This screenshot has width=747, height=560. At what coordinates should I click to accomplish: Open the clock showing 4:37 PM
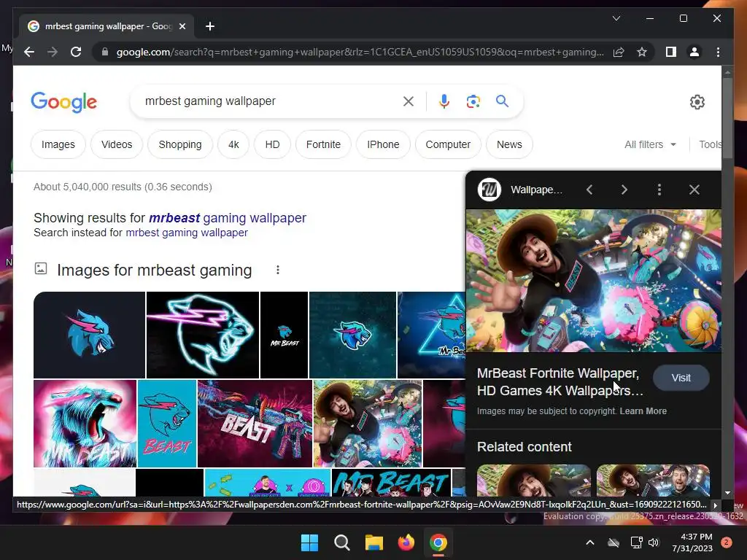click(x=692, y=542)
